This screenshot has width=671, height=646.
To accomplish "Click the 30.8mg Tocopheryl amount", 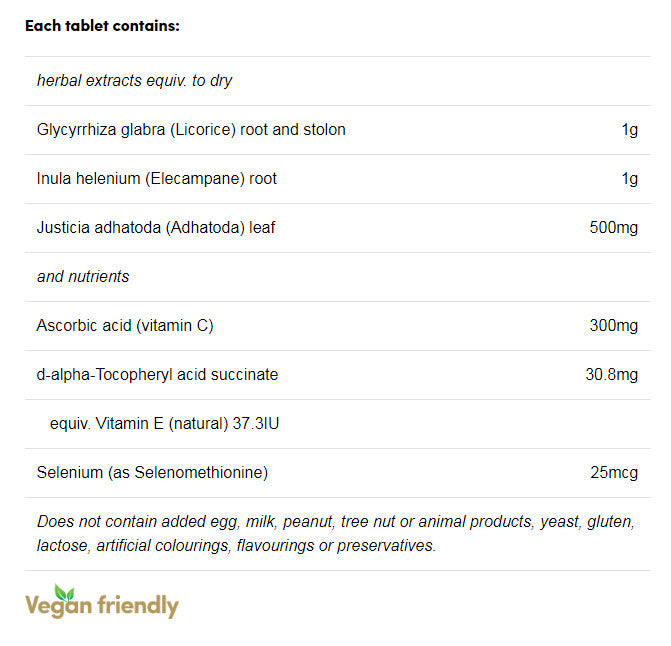I will coord(609,374).
